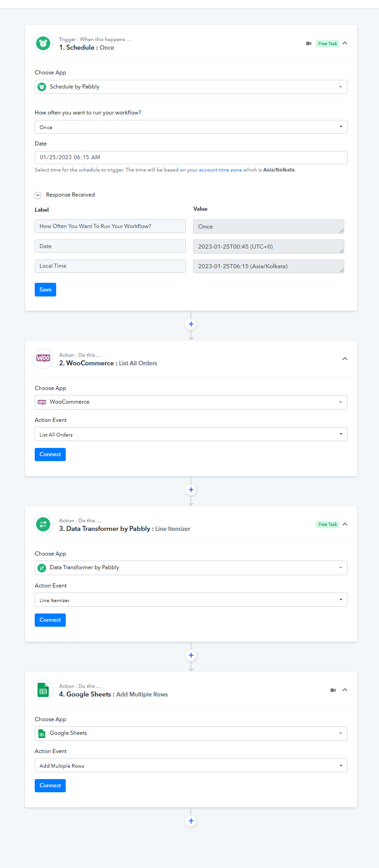Add step below Schedule trigger via plus

click(x=191, y=324)
